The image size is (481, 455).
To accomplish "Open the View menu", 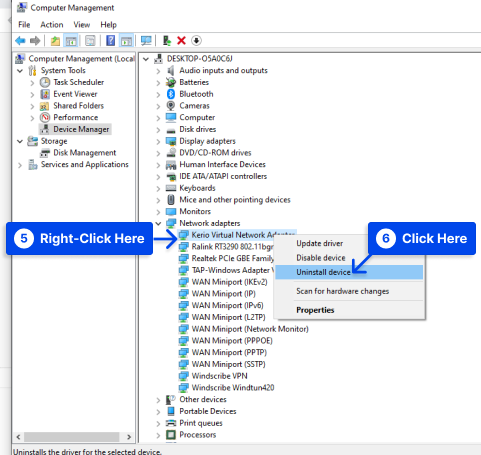I will 82,25.
